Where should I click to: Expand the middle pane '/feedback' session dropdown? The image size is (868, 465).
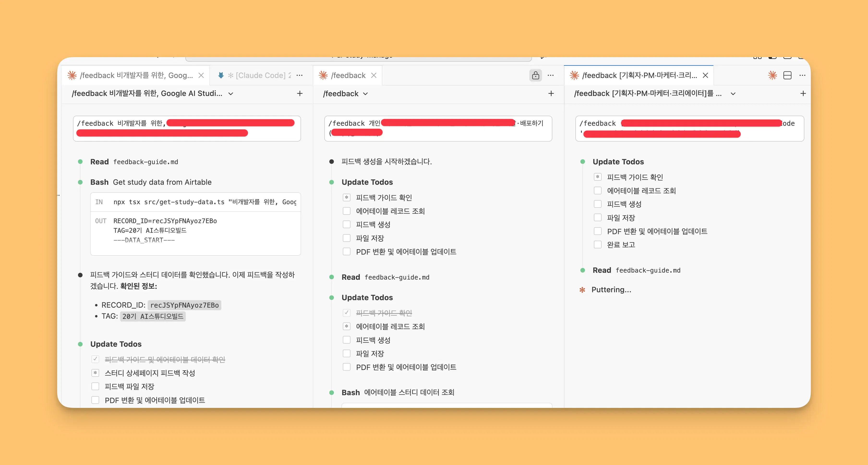[x=366, y=94]
